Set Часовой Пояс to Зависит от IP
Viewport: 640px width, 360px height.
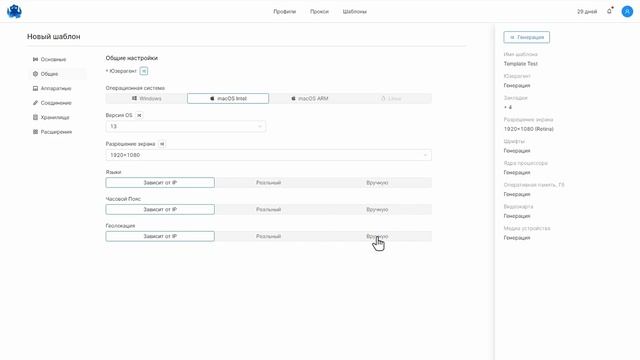pyautogui.click(x=160, y=209)
